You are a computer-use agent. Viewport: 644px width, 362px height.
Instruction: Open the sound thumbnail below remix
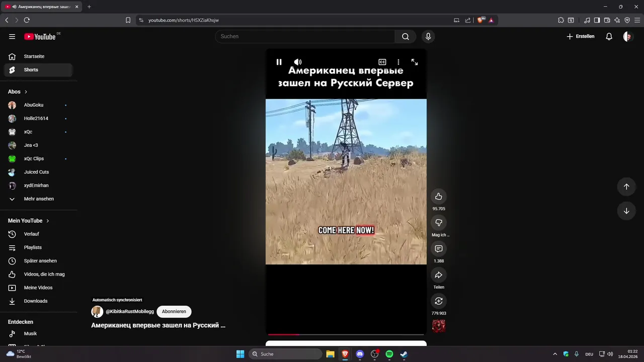[439, 326]
